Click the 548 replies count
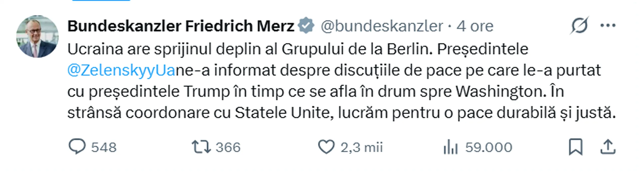Viewport: 644px width, 174px height. click(104, 147)
